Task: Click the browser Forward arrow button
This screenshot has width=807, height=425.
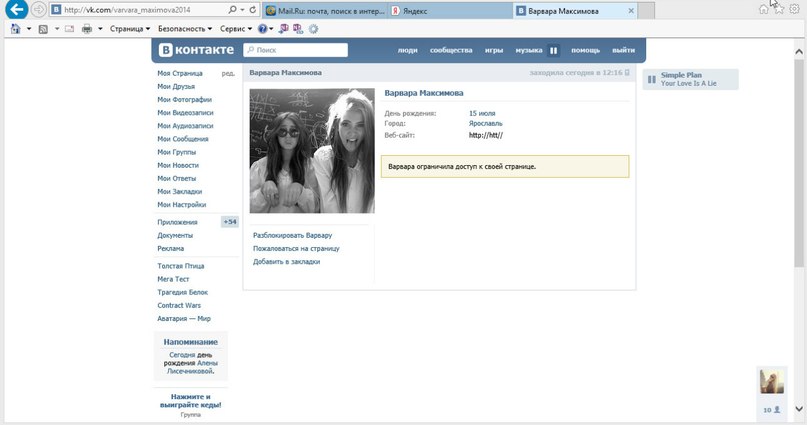Action: click(x=39, y=9)
